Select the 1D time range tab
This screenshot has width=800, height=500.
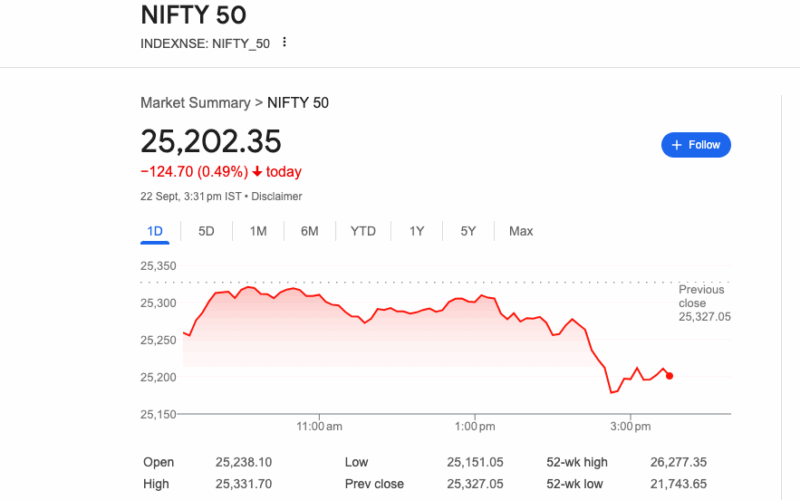click(155, 231)
